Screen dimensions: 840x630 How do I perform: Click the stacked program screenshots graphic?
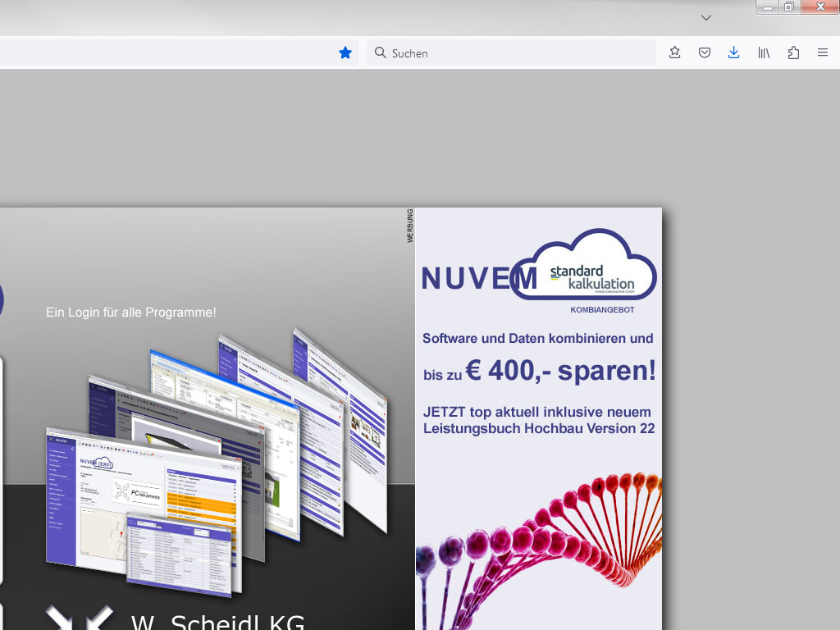coord(217,462)
